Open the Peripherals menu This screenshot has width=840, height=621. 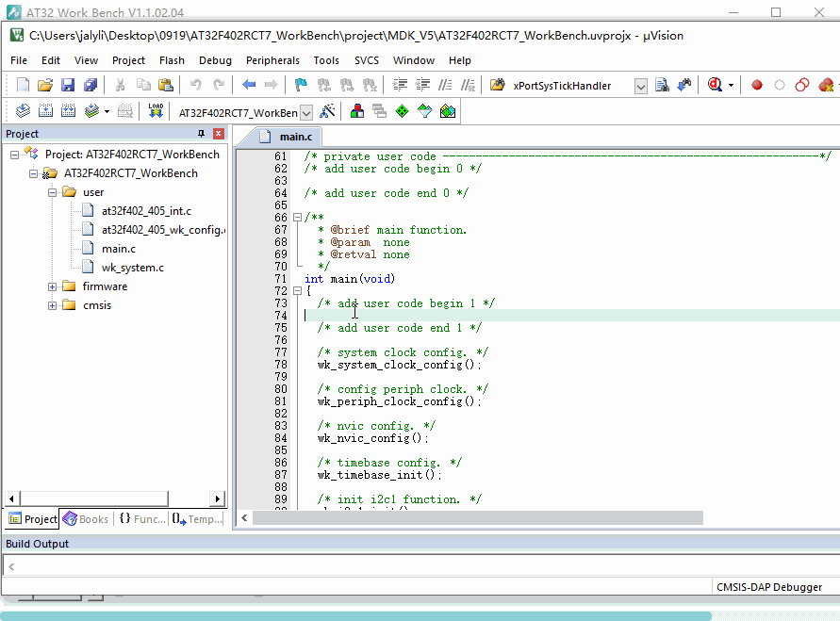coord(272,60)
